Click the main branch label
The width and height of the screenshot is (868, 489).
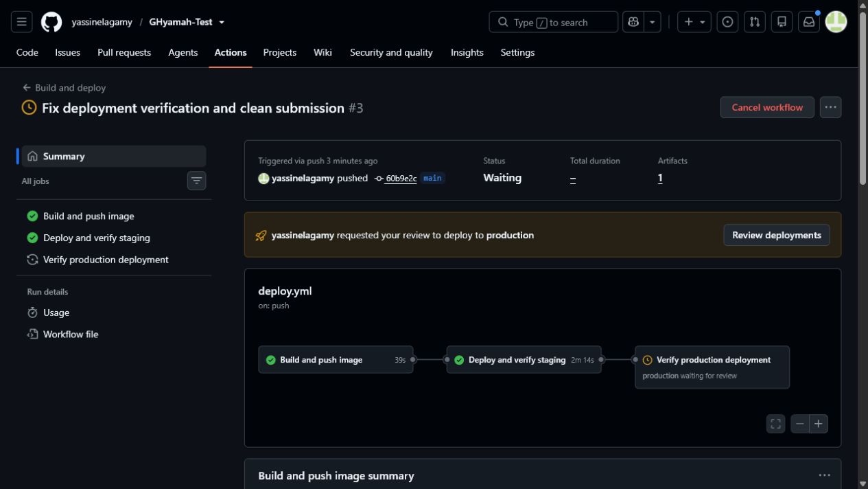[432, 178]
